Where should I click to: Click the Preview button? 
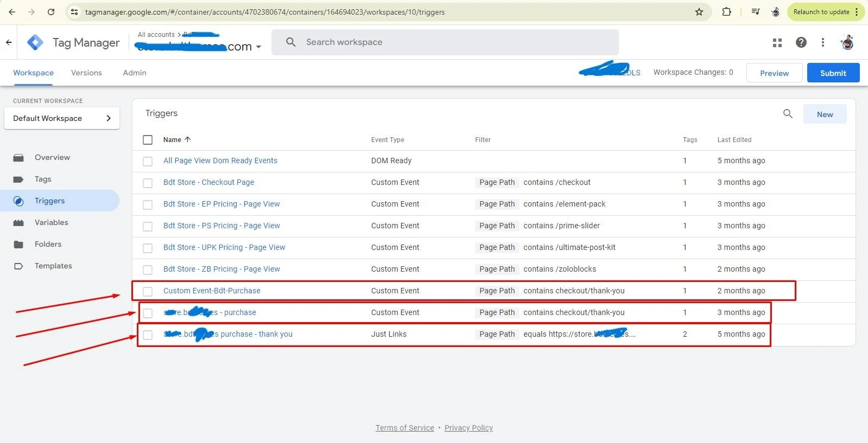(774, 73)
